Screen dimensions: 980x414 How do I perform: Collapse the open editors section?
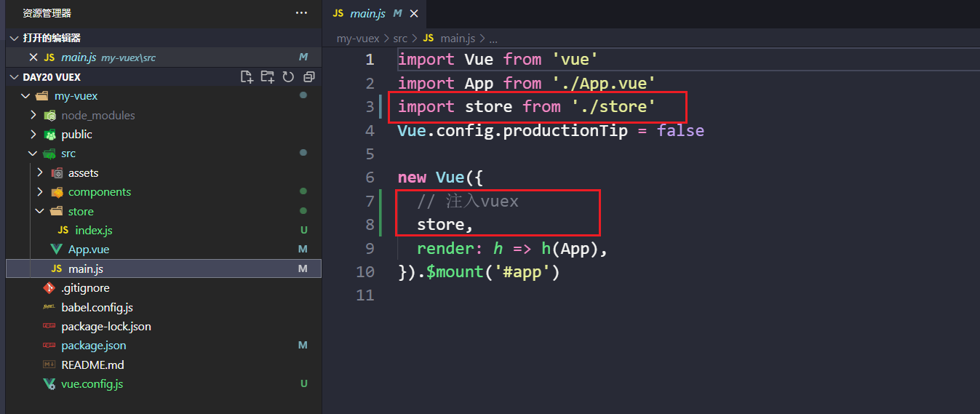(x=14, y=38)
